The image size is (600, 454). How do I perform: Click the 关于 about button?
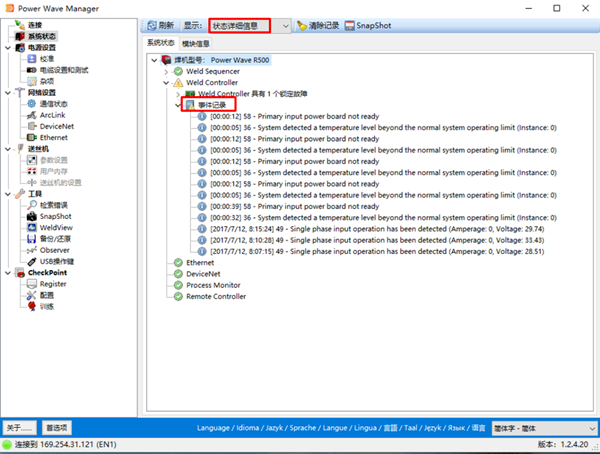tap(20, 428)
